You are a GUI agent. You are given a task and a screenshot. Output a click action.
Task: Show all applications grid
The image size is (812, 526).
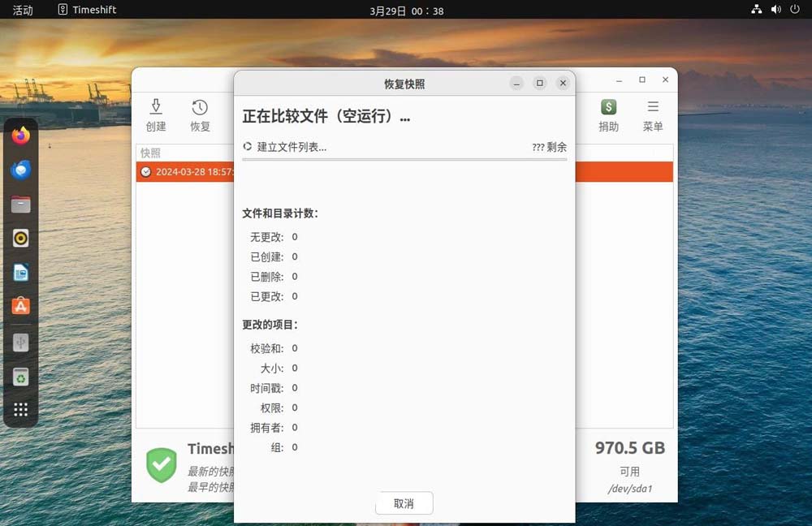pyautogui.click(x=21, y=410)
